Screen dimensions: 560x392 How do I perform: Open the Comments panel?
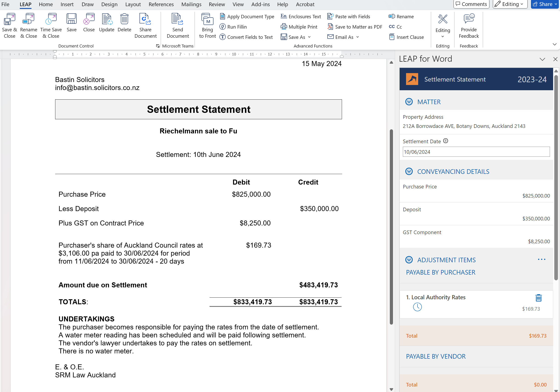(x=471, y=4)
